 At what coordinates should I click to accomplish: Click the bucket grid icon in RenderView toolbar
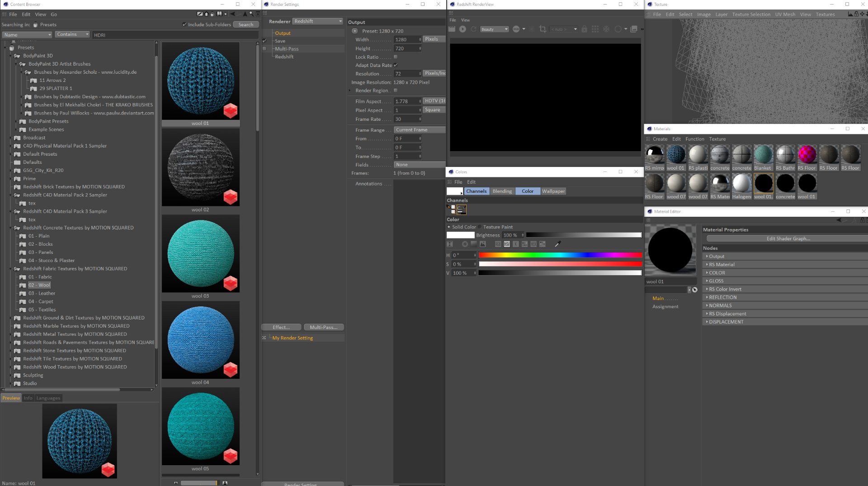(x=595, y=29)
